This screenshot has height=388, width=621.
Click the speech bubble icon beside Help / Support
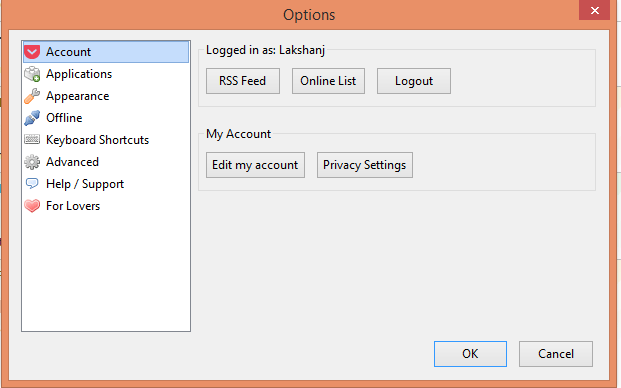click(32, 183)
